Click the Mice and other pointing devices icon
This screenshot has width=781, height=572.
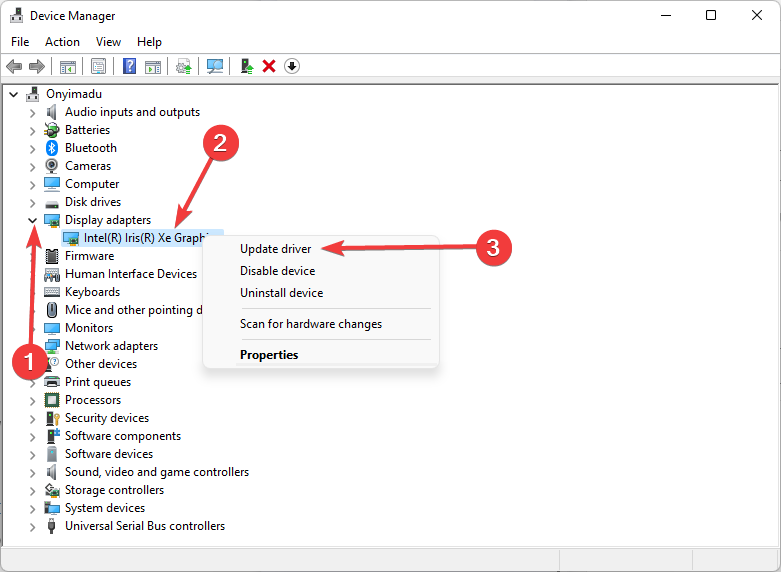51,310
